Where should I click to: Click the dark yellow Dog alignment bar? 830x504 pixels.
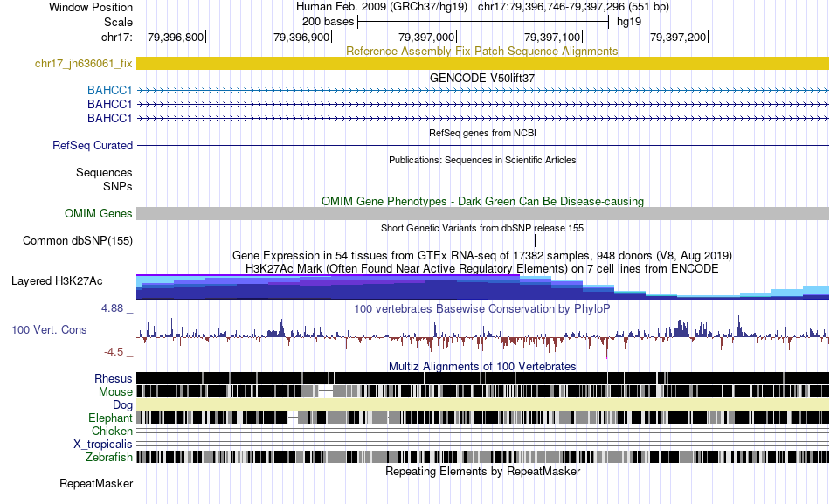click(x=482, y=405)
